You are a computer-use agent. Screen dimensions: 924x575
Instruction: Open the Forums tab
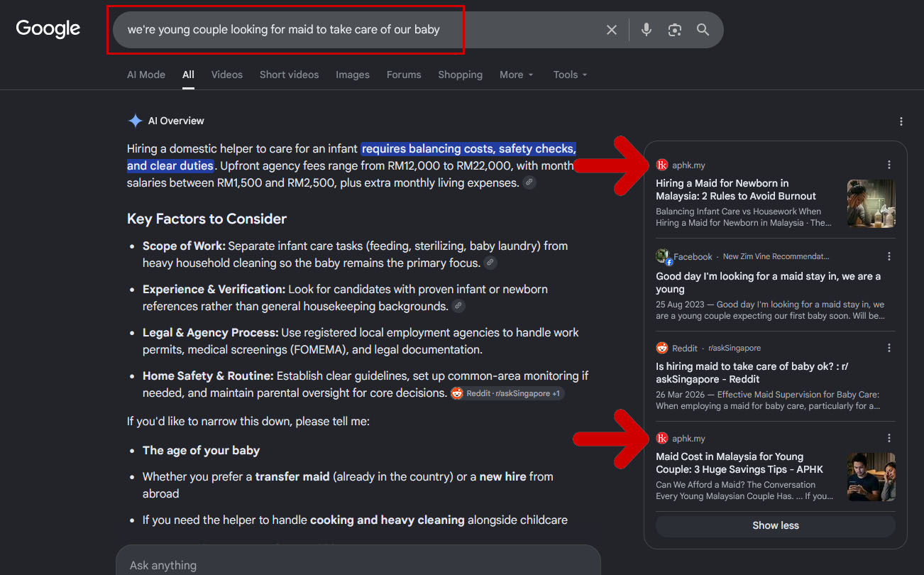(404, 75)
